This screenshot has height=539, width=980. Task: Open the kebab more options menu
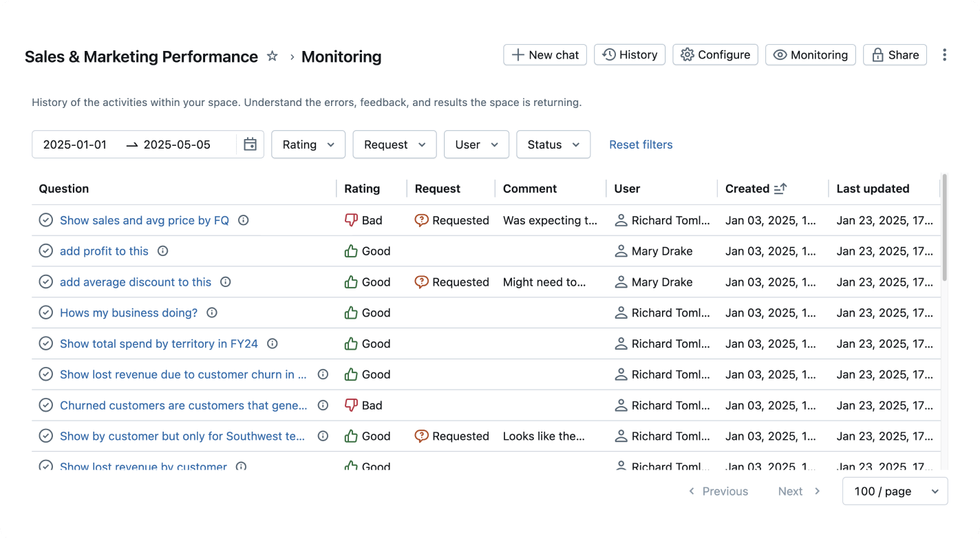click(944, 55)
